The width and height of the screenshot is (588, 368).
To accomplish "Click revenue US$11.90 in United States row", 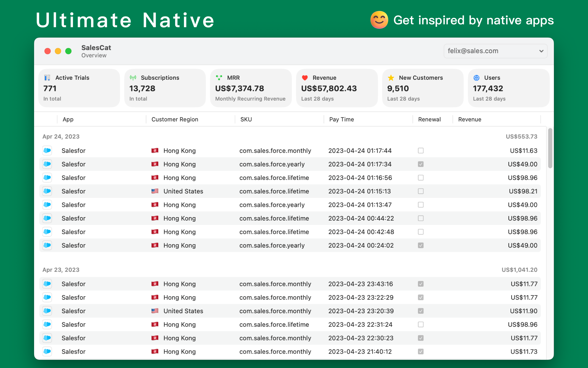I will [524, 311].
